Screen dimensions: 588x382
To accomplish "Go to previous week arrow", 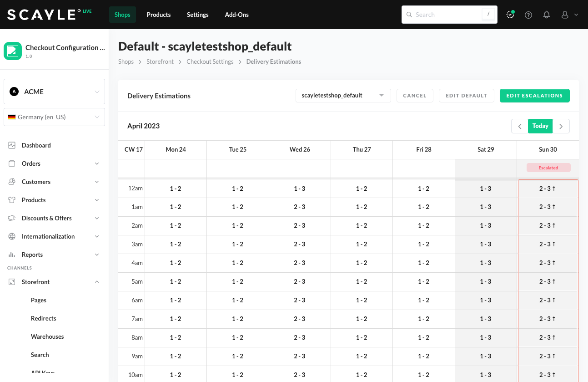I will [519, 126].
